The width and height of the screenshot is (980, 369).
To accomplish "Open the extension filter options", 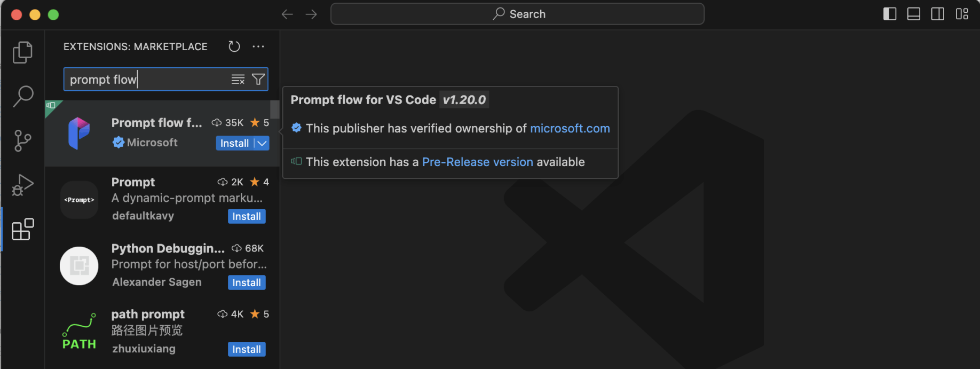I will pos(258,80).
